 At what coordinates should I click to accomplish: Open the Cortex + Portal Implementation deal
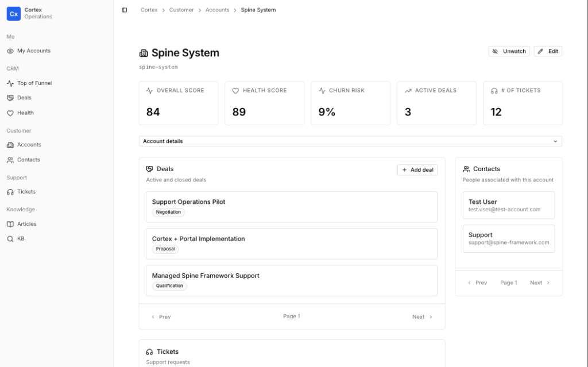(x=291, y=244)
